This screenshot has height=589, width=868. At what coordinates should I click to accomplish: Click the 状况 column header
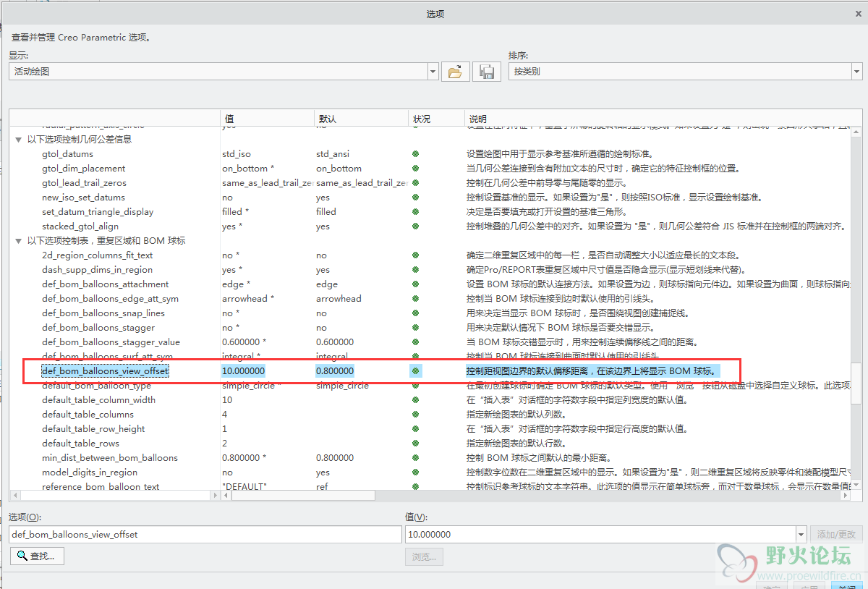(x=436, y=119)
